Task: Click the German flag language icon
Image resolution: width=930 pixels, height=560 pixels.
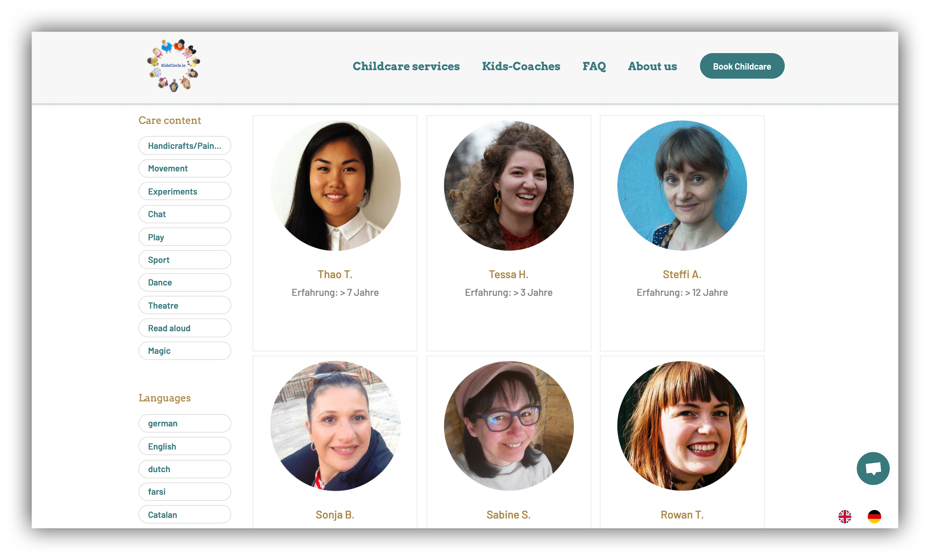Action: click(x=874, y=515)
